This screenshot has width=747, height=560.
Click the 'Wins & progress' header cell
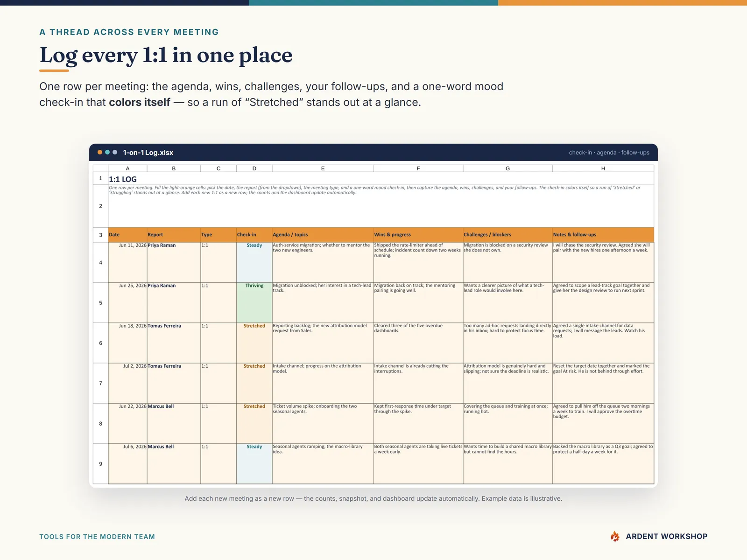pyautogui.click(x=418, y=235)
